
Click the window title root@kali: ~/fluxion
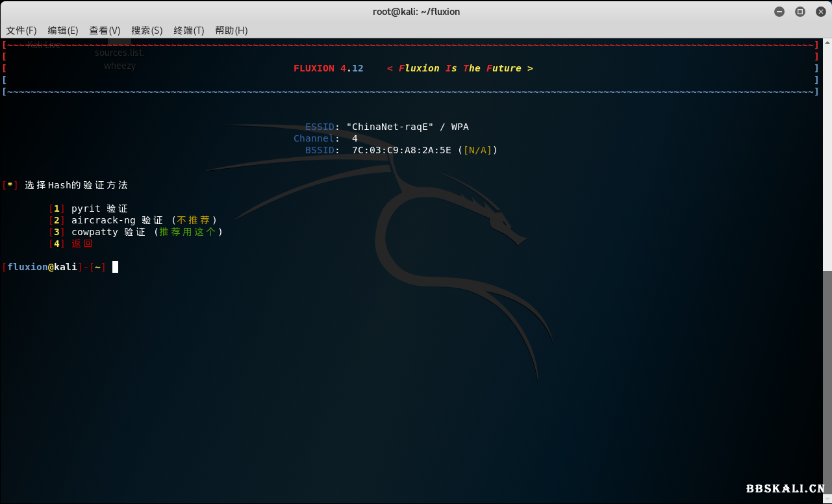(416, 12)
